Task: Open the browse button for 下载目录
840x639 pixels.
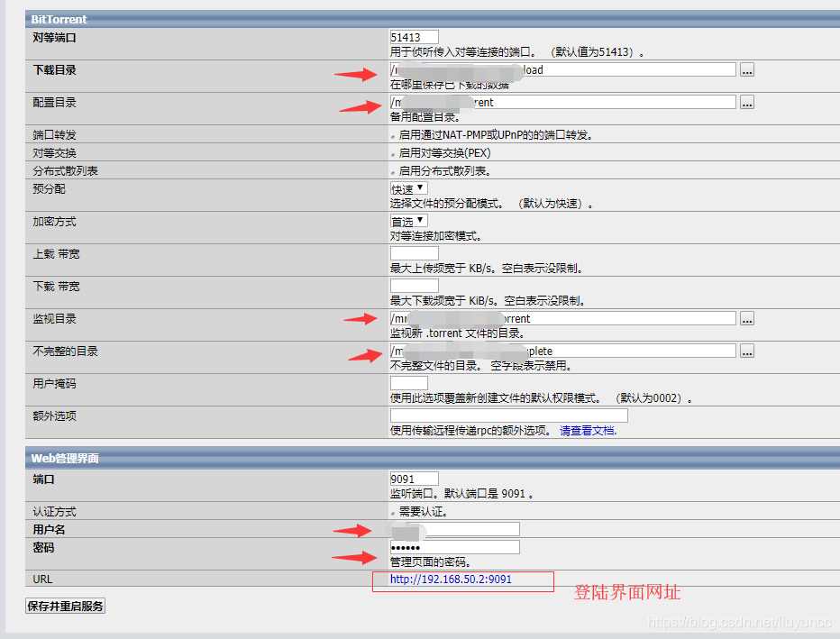Action: point(747,69)
